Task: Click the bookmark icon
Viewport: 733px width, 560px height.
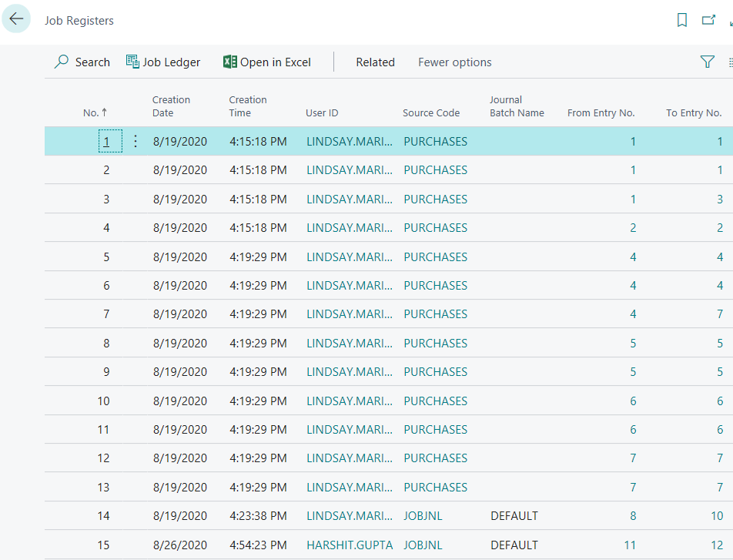Action: pos(681,21)
